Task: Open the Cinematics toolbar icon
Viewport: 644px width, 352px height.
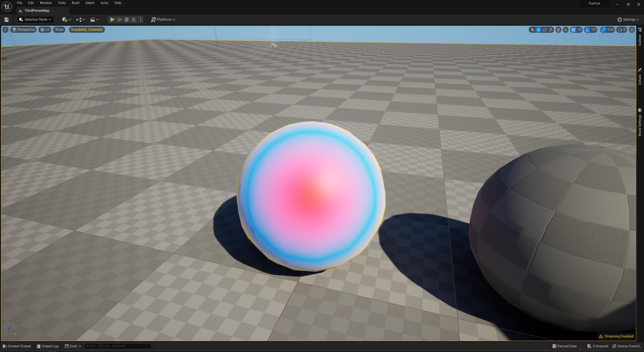Action: coord(93,19)
